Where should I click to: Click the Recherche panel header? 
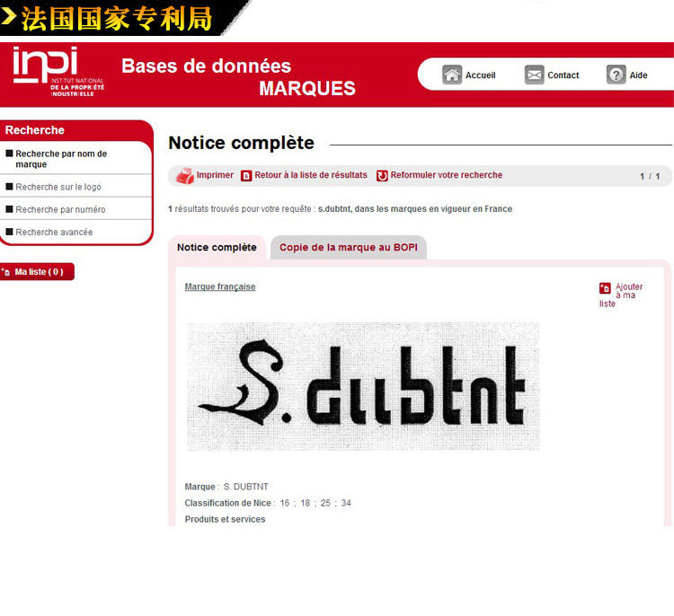pos(35,130)
